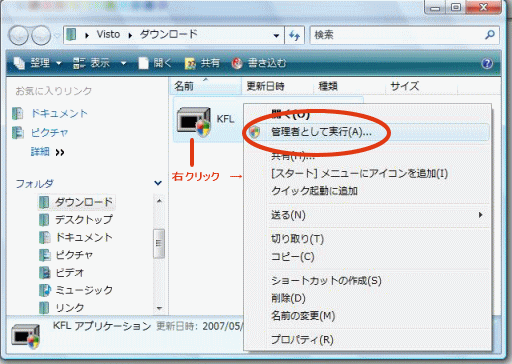Click folder tree scrollbar up arrow
This screenshot has width=512, height=364.
coord(159,201)
